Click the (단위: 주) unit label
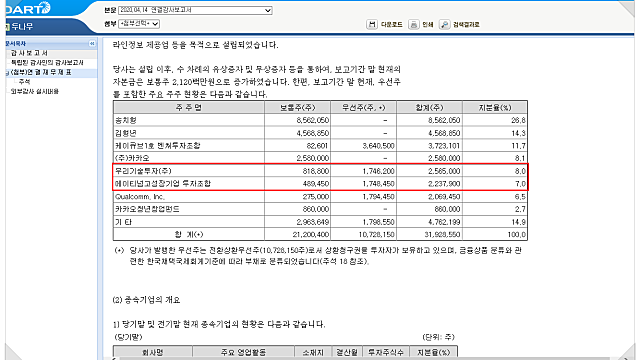 pyautogui.click(x=438, y=337)
